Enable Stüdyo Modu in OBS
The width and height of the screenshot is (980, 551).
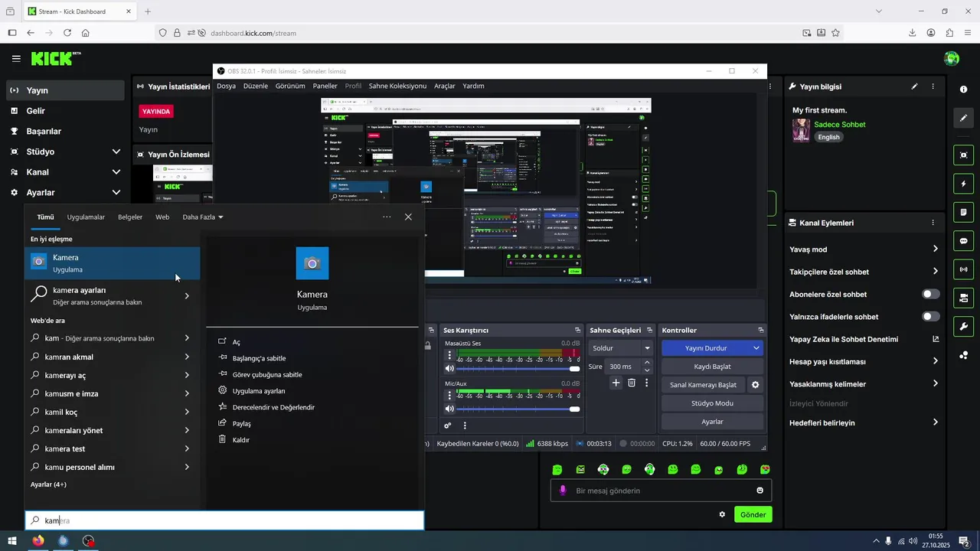click(712, 403)
